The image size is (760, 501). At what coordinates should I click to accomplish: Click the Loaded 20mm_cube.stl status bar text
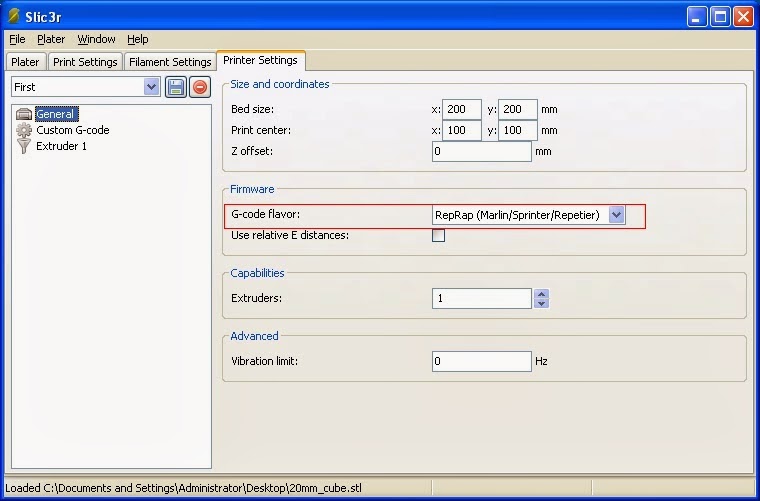183,488
